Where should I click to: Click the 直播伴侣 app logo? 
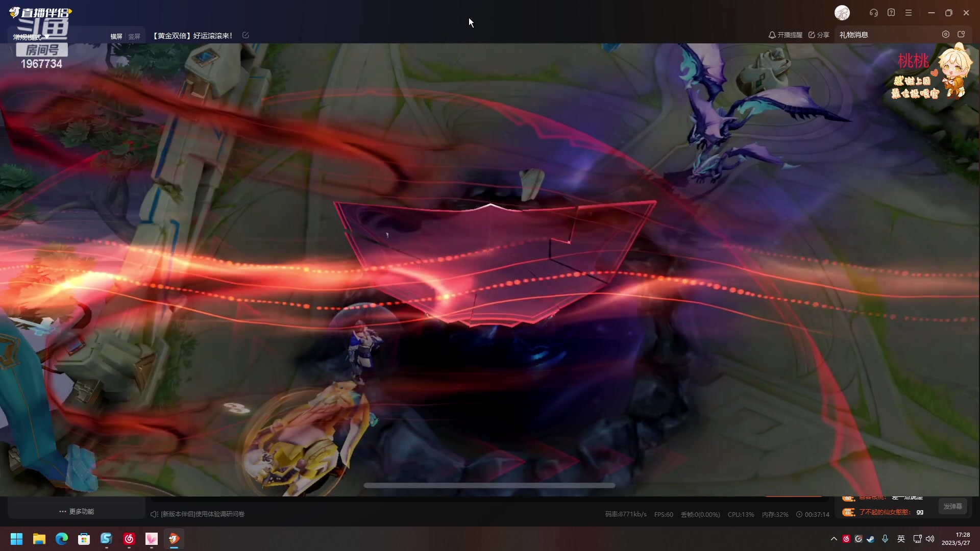coord(40,12)
